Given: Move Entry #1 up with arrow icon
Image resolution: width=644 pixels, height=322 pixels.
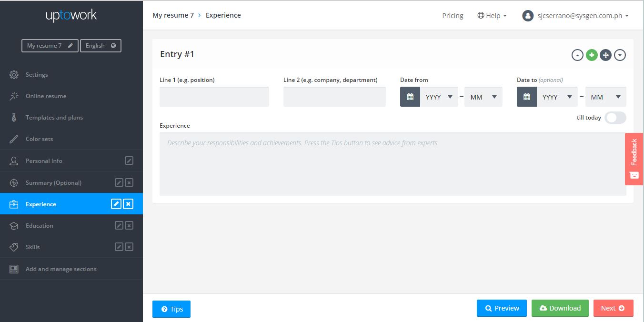Looking at the screenshot, I should click(x=577, y=55).
